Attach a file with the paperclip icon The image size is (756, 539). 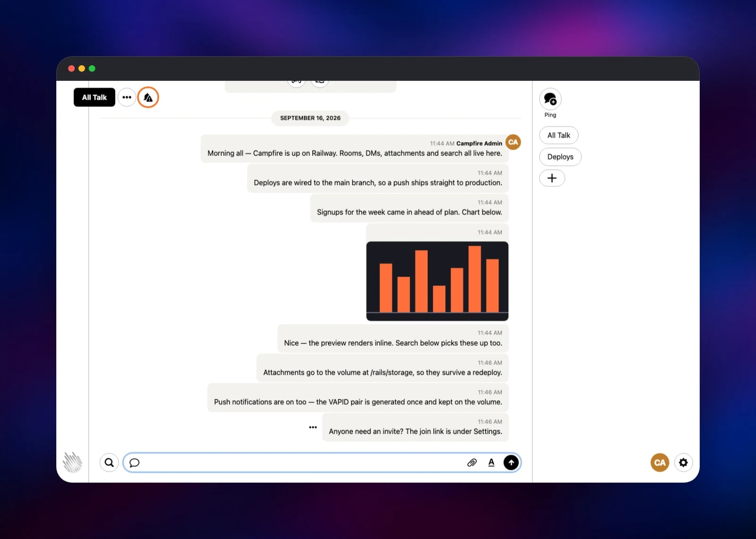click(x=472, y=462)
